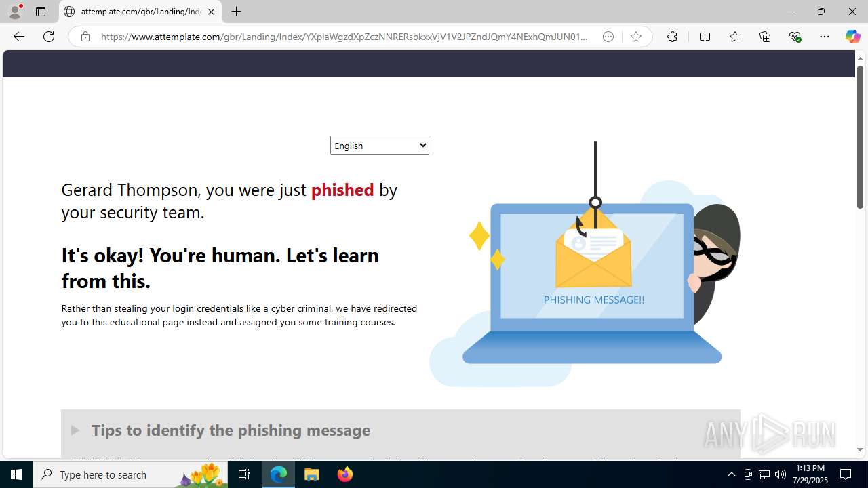The height and width of the screenshot is (488, 868).
Task: Open File Explorer from the taskbar
Action: [312, 474]
